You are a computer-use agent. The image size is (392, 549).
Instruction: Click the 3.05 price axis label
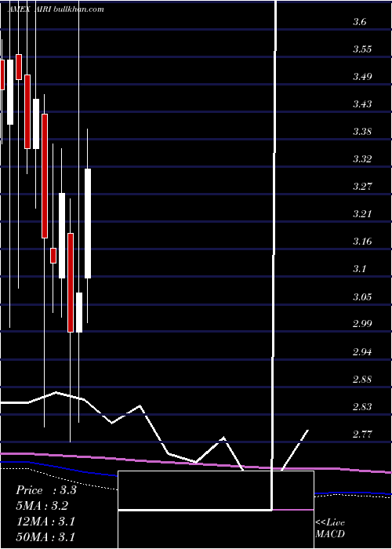coord(362,297)
